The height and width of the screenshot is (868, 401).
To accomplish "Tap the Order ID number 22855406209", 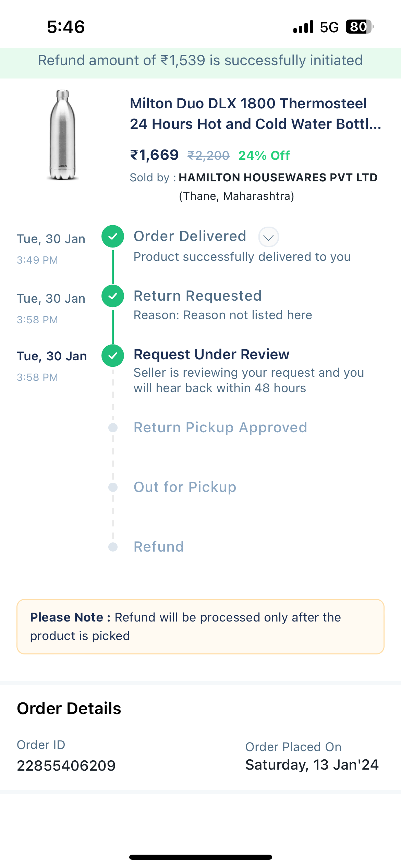I will (x=66, y=765).
